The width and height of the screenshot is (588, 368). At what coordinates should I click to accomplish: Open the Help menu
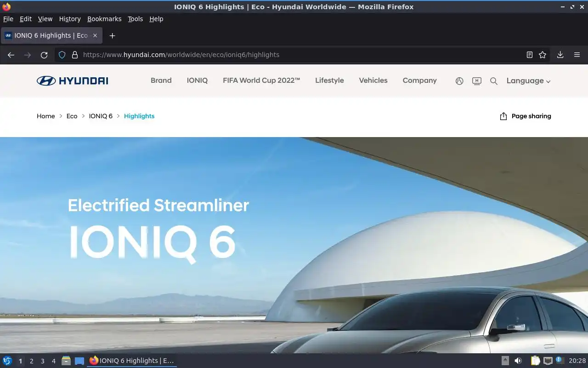pyautogui.click(x=156, y=19)
